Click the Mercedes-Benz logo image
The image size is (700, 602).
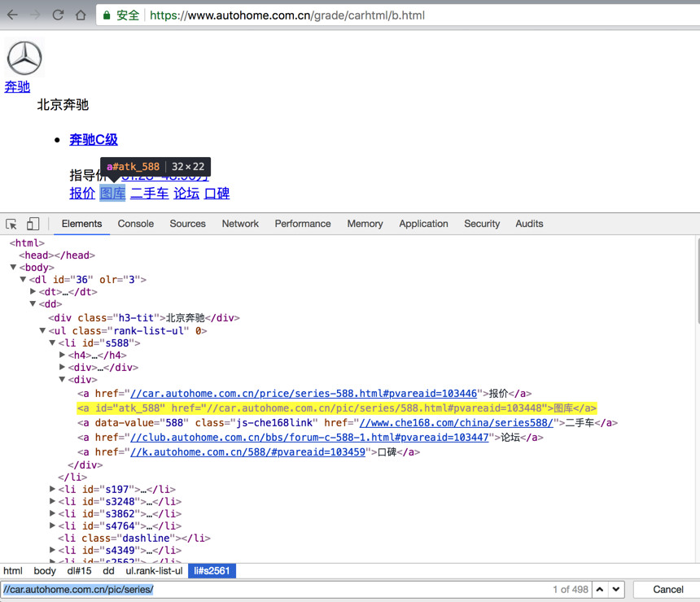click(x=24, y=58)
